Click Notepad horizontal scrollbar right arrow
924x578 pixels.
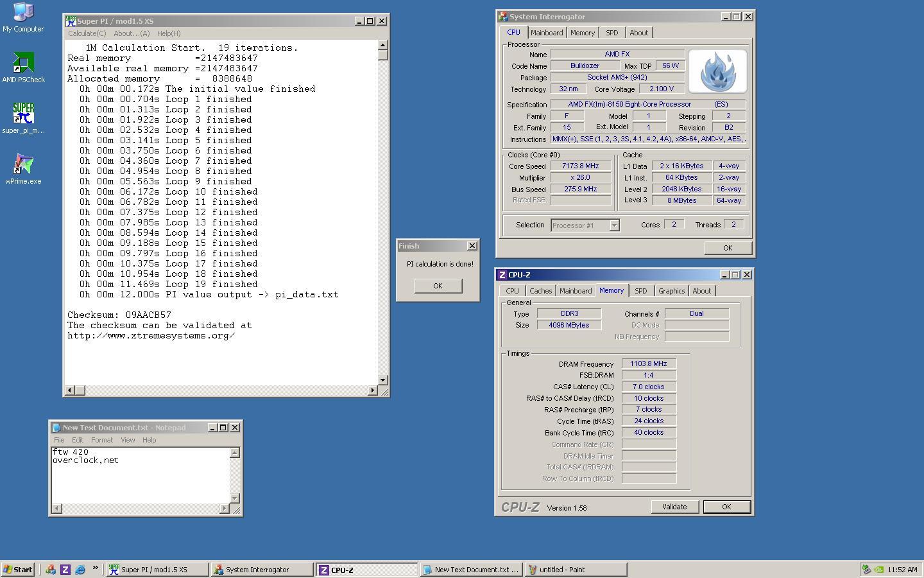tap(225, 509)
